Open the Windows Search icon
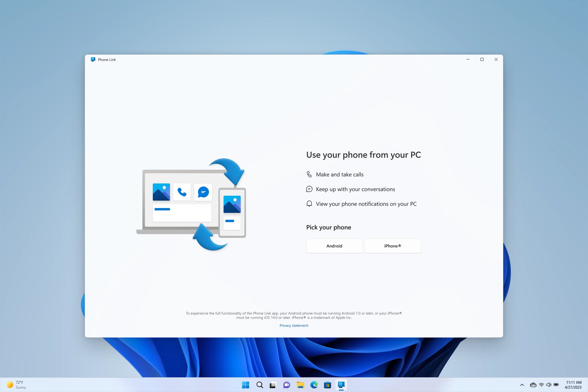The width and height of the screenshot is (588, 392). coord(260,385)
